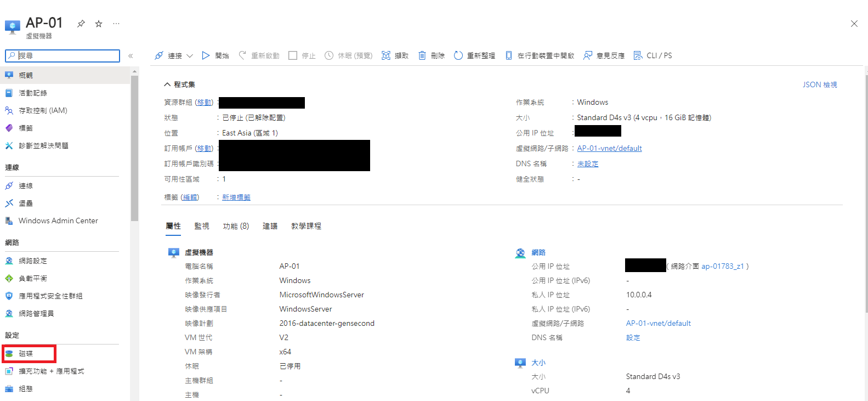
Task: Open the more options ellipsis beside AP-01
Action: [x=116, y=24]
